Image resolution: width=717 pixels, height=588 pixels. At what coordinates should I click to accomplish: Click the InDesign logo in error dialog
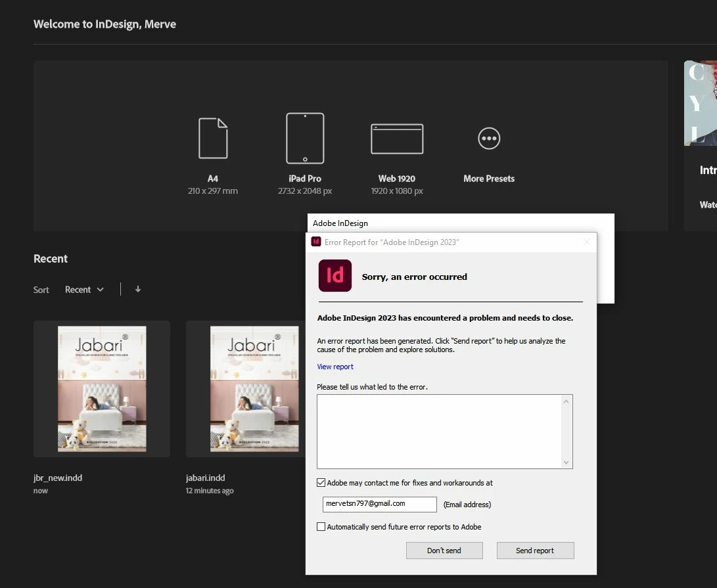tap(335, 276)
